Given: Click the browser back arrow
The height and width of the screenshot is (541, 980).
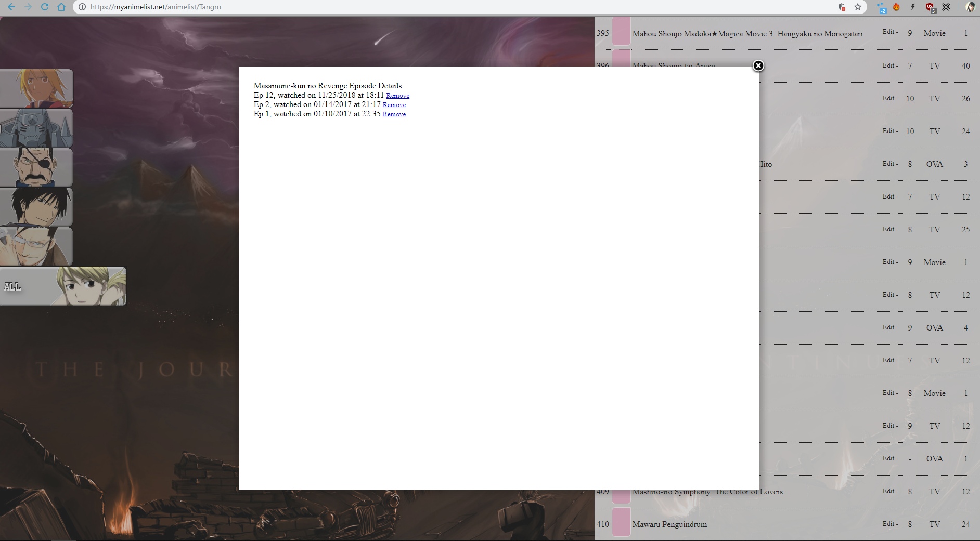Looking at the screenshot, I should click(11, 7).
